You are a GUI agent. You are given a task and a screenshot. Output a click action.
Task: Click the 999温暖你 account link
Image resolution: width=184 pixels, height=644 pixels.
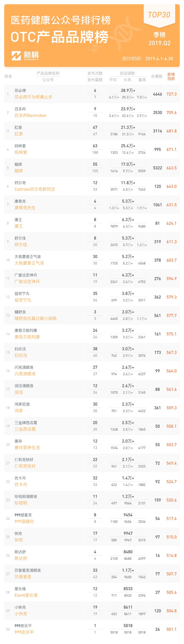click(x=24, y=522)
